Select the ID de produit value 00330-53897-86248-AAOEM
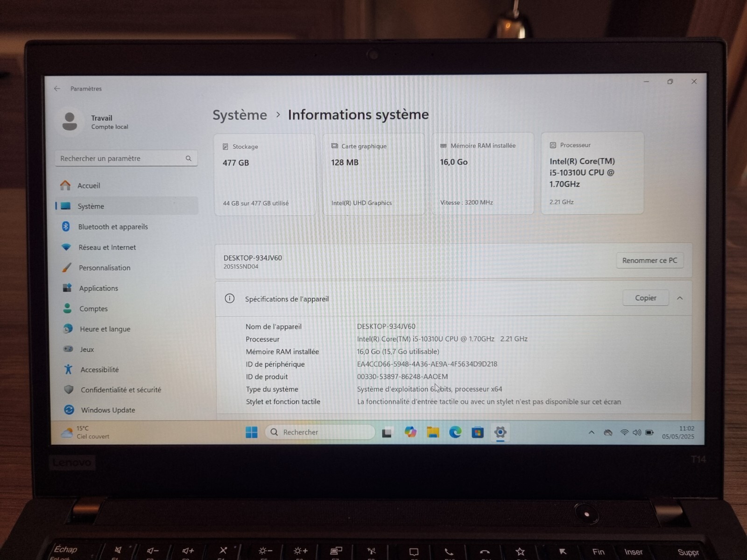 tap(402, 377)
